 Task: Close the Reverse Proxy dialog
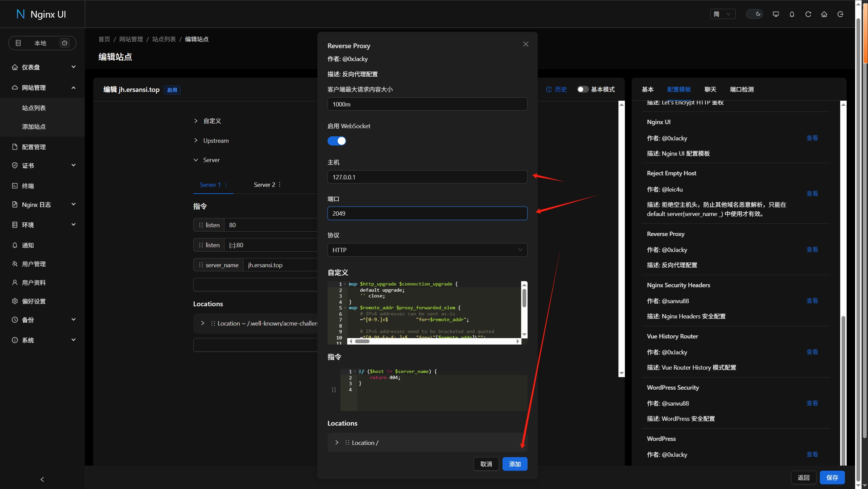(x=526, y=44)
